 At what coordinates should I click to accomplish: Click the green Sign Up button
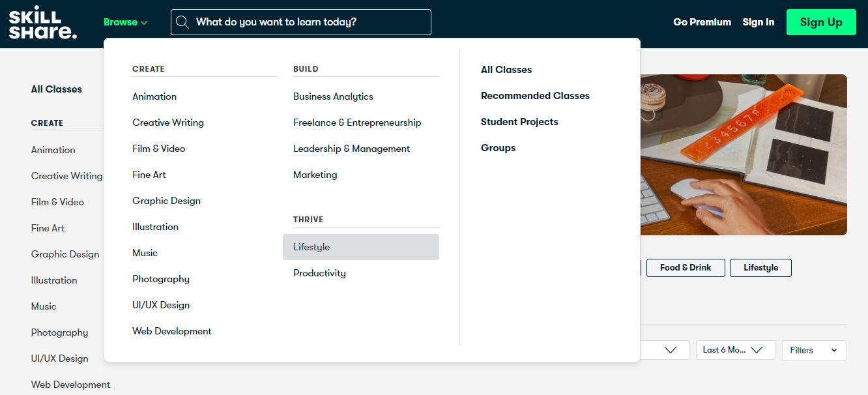pos(821,22)
